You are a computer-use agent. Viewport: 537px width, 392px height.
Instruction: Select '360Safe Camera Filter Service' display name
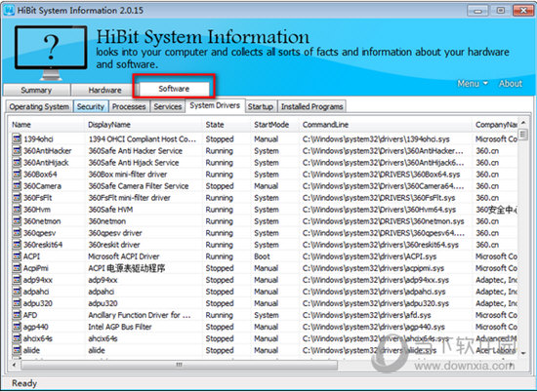pyautogui.click(x=139, y=186)
